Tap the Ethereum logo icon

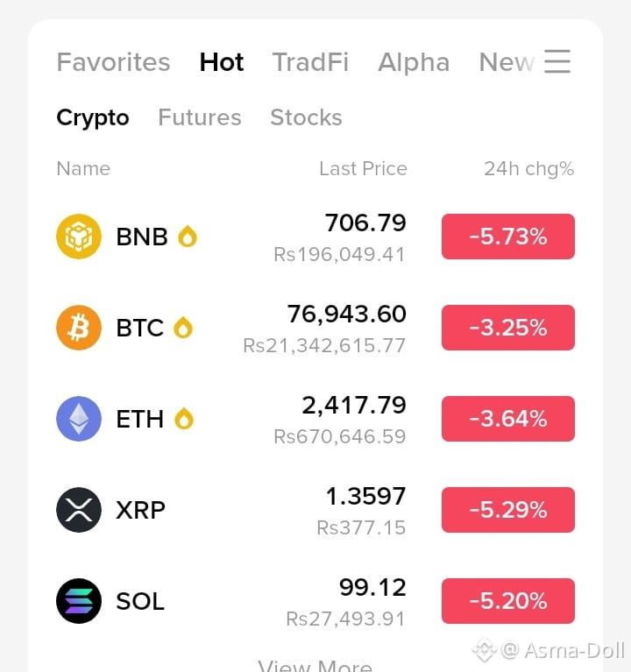coord(79,419)
